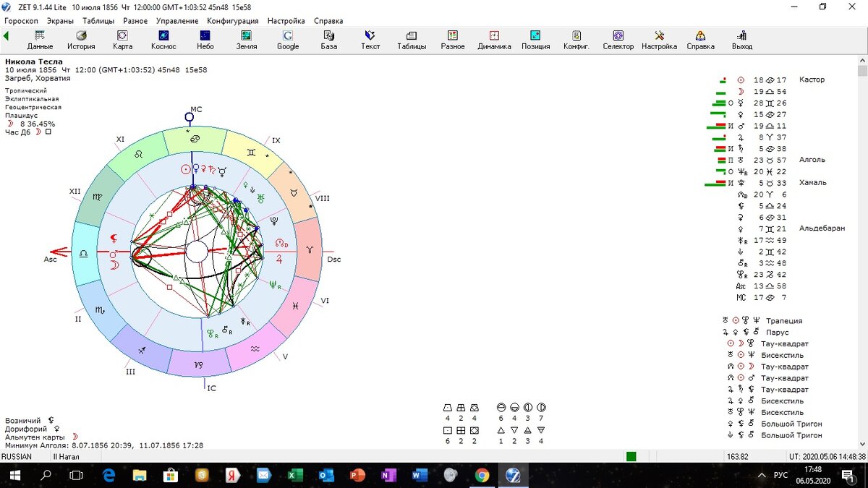The width and height of the screenshot is (868, 488).
Task: Click the Дорифорий label
Action: pyautogui.click(x=25, y=429)
